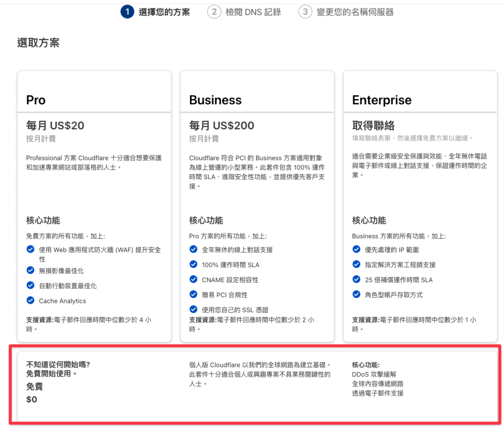The width and height of the screenshot is (504, 426).
Task: Click checkmark icon beside 自動行動裝置最佳化
Action: click(31, 285)
